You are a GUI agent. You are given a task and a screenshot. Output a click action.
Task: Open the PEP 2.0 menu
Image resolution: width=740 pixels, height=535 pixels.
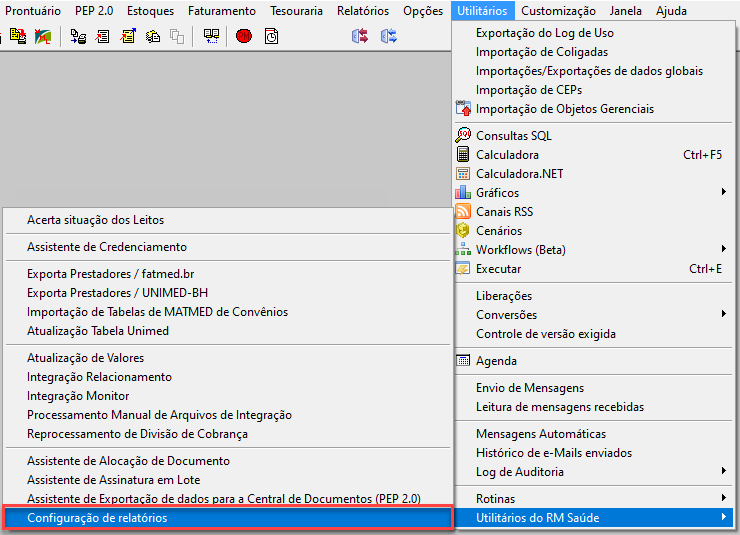(x=94, y=10)
